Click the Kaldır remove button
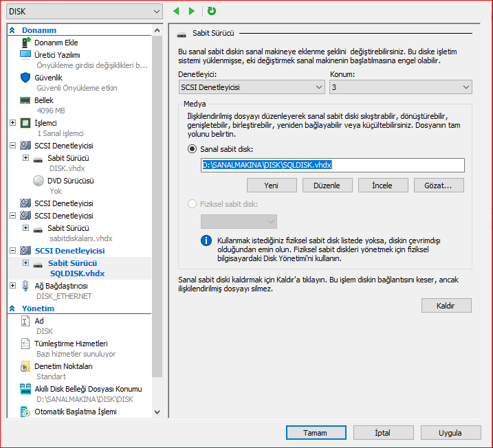This screenshot has width=493, height=448. pos(446,305)
